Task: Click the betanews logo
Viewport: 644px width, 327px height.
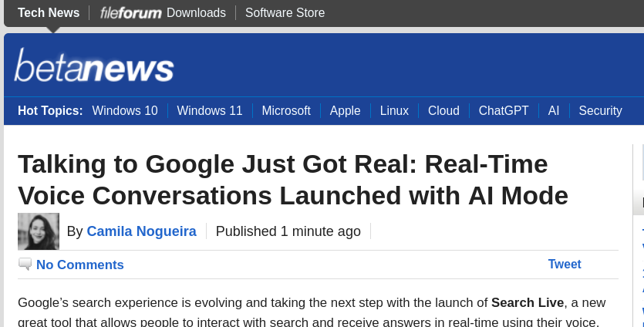Action: tap(94, 66)
